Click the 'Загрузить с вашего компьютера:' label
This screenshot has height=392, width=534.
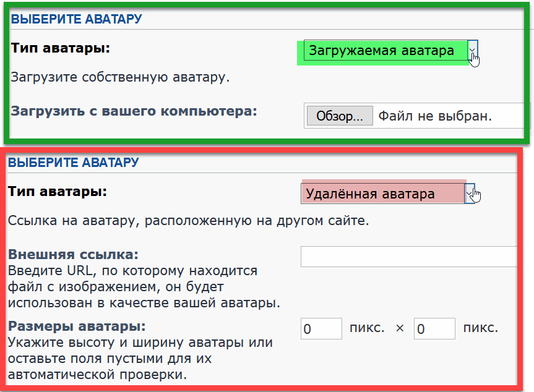click(x=134, y=111)
